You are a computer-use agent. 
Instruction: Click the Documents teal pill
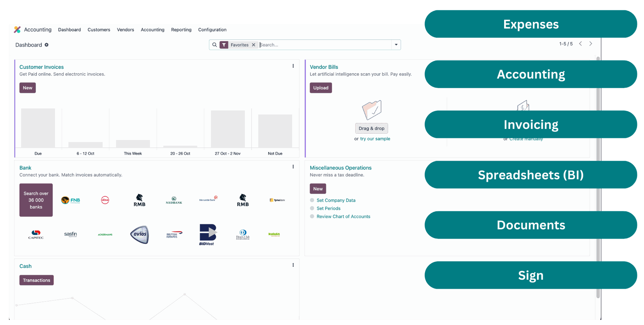531,225
